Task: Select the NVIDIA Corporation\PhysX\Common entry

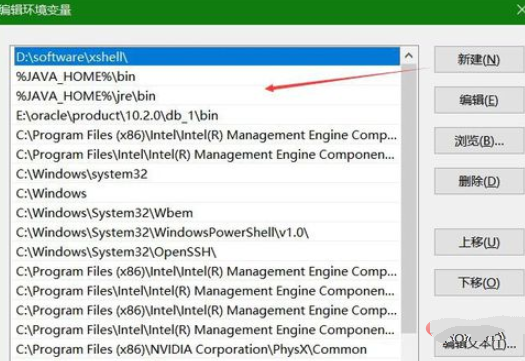Action: coord(207,350)
